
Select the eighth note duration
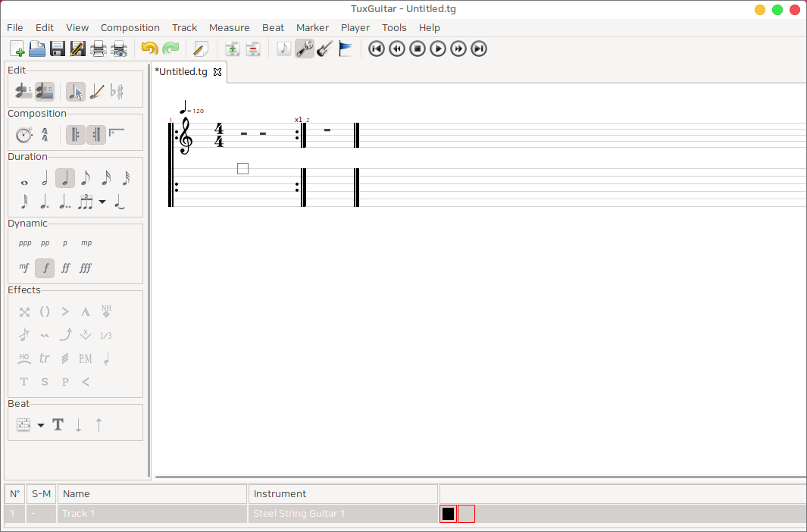[86, 178]
